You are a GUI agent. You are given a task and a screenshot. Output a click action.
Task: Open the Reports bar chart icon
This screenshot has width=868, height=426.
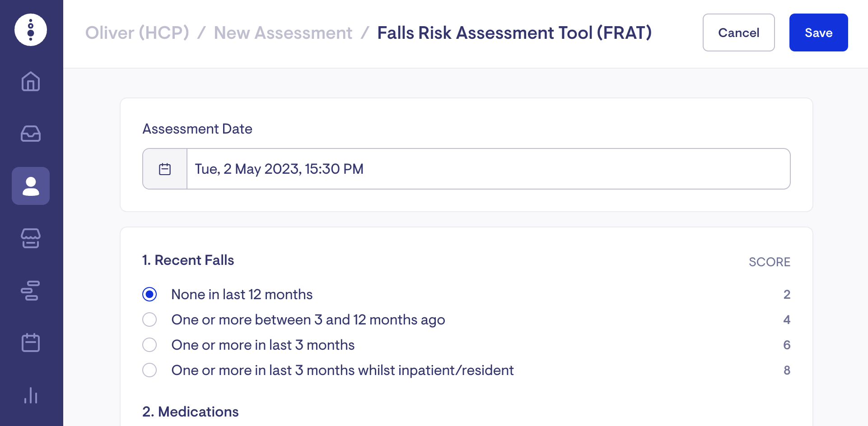pos(31,395)
